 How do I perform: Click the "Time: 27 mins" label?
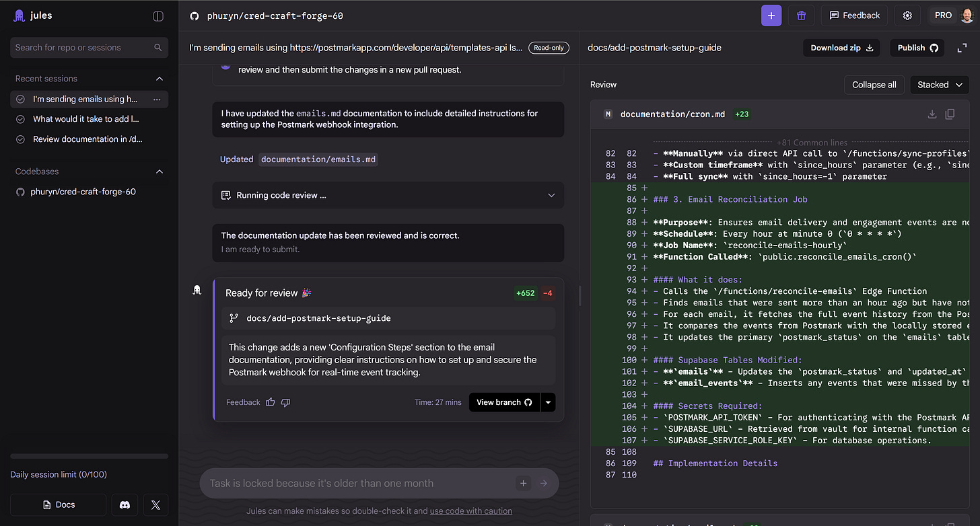[438, 402]
